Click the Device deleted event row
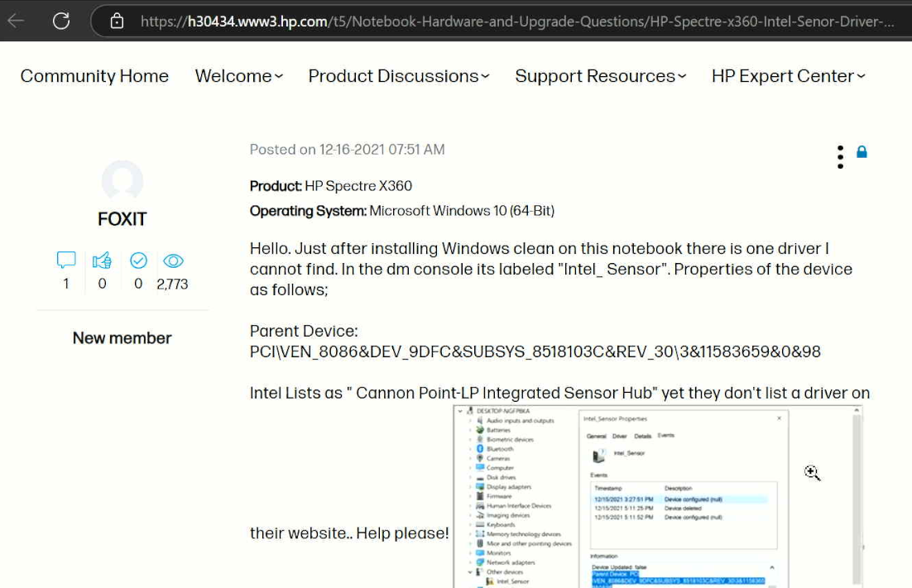This screenshot has width=912, height=588. pyautogui.click(x=679, y=509)
